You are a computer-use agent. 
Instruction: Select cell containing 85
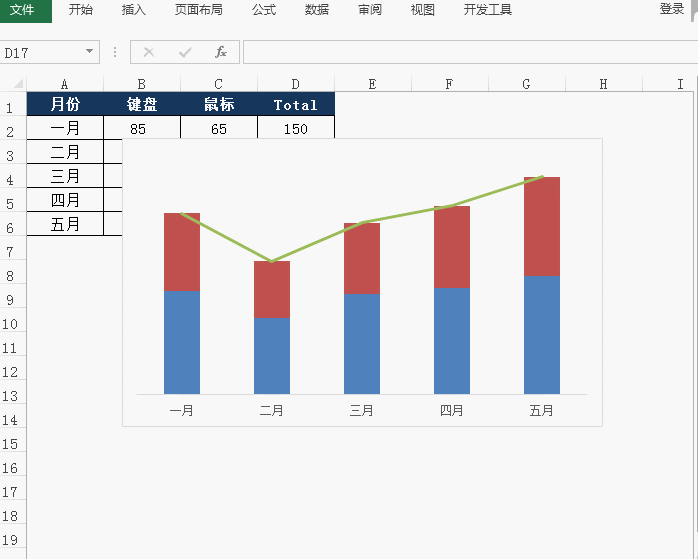[x=142, y=128]
